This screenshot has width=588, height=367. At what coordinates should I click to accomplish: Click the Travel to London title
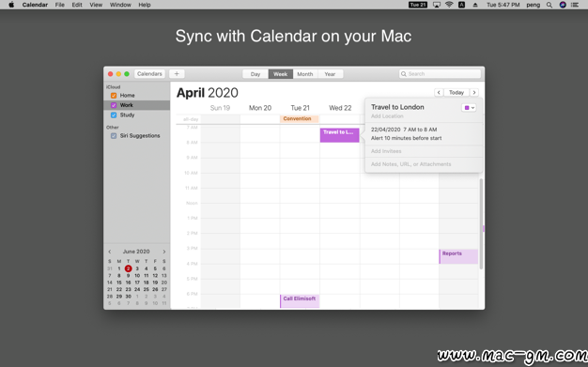(x=397, y=107)
